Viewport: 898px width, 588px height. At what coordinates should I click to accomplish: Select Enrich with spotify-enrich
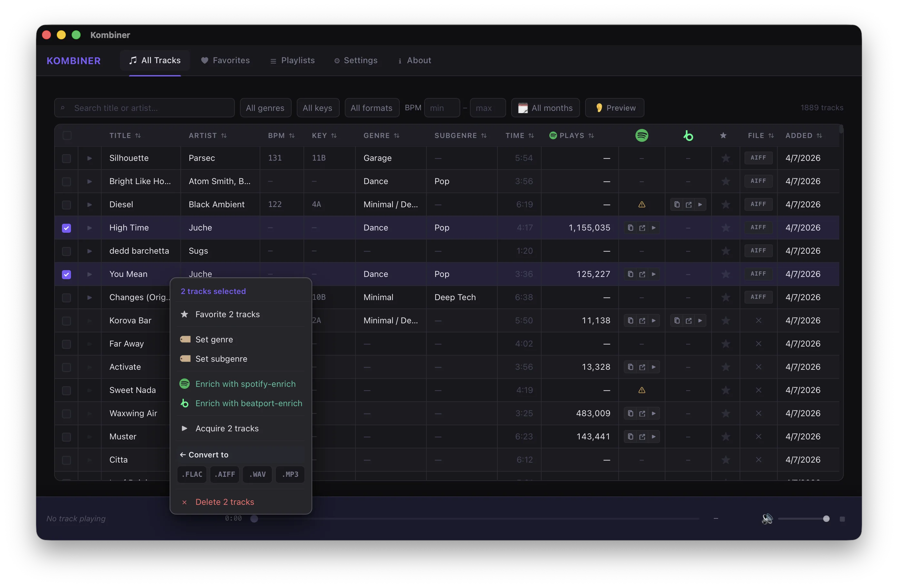[x=241, y=384]
